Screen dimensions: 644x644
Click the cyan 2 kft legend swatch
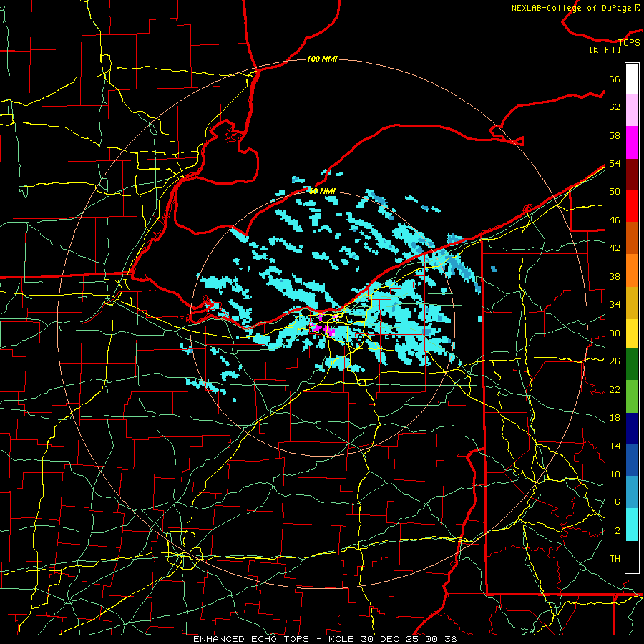coord(632,525)
